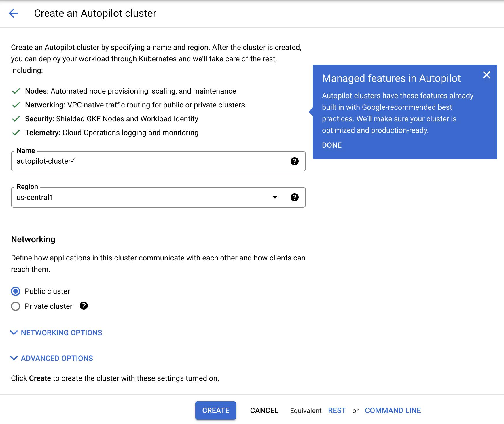Select the Private cluster radio button
The width and height of the screenshot is (504, 424).
[x=16, y=306]
